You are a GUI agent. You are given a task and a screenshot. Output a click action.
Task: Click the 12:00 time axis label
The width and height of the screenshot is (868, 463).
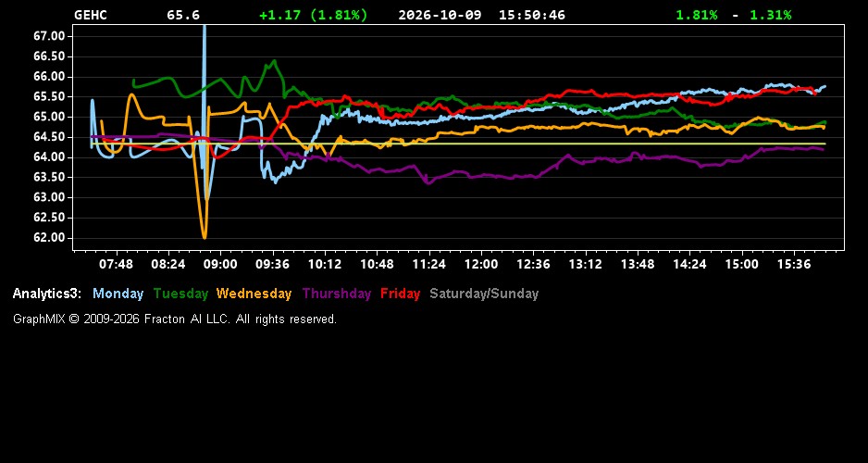(481, 264)
